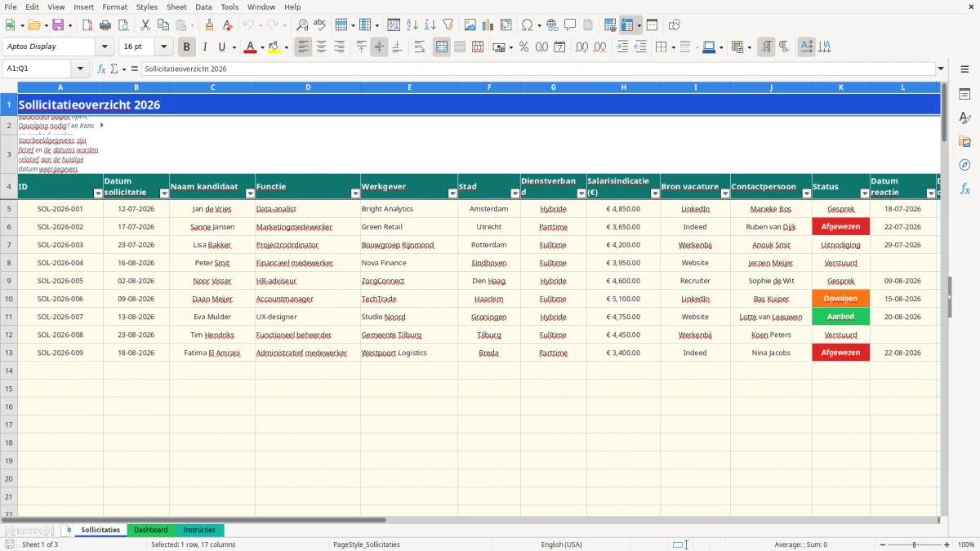Open the Stad column filter dropdown
Screen dimensions: 980x551
514,193
